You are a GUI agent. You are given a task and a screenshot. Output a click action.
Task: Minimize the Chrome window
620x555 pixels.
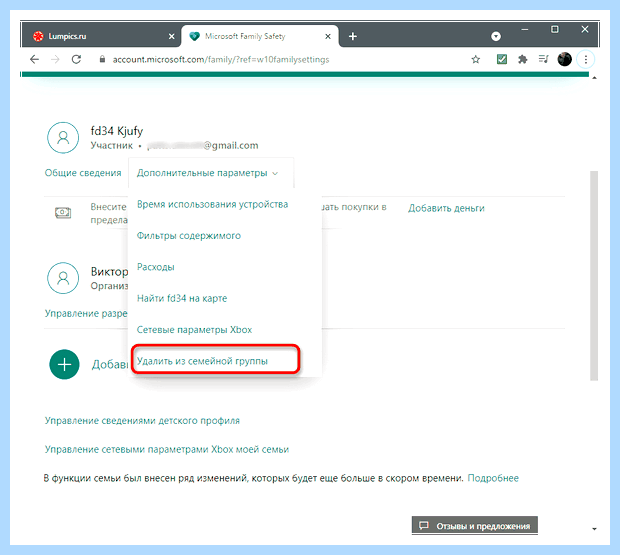525,30
